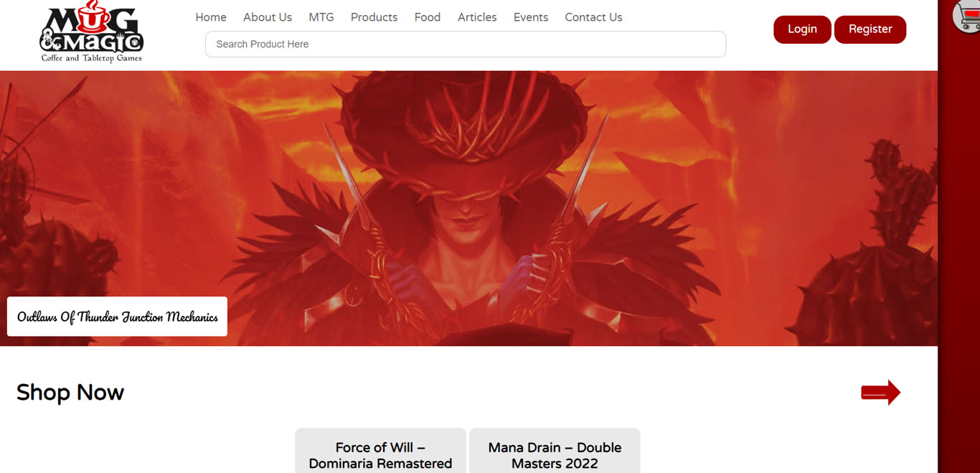The width and height of the screenshot is (980, 473).
Task: Select Force of Will – Dominaria Remastered card
Action: (x=380, y=455)
